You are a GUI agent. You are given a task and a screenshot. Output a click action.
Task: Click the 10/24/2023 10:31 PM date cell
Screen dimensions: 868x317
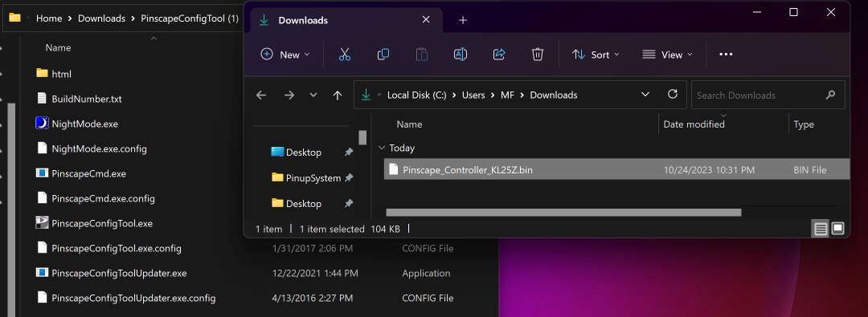[709, 170]
